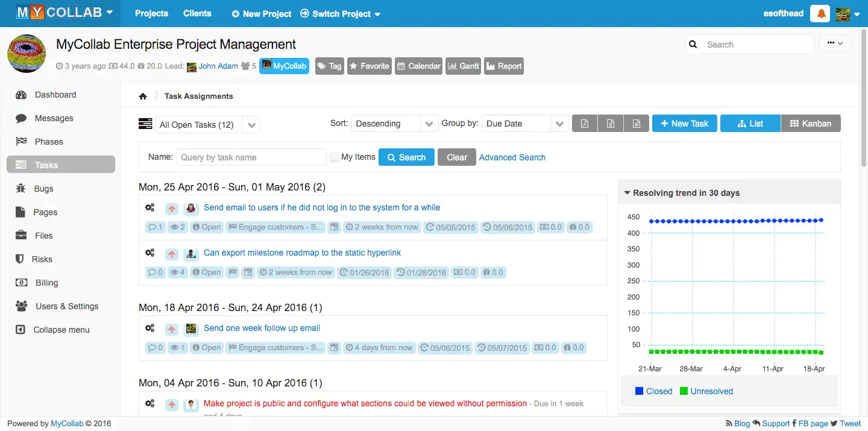Screen dimensions: 868x431
Task: Click comment count badge on 'Send email to users' task
Action: tap(155, 227)
